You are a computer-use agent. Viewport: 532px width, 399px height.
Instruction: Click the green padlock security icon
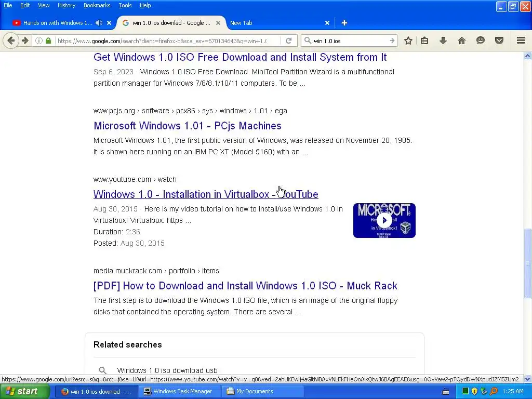click(x=48, y=41)
